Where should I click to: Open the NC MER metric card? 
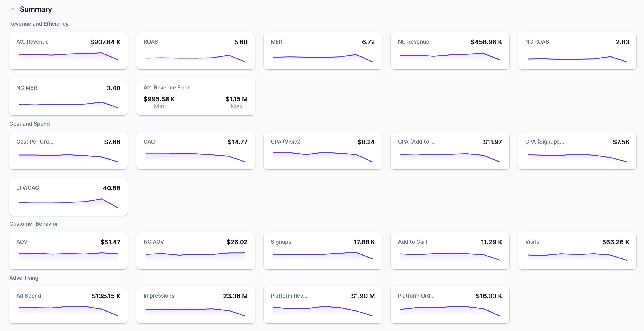tap(68, 97)
